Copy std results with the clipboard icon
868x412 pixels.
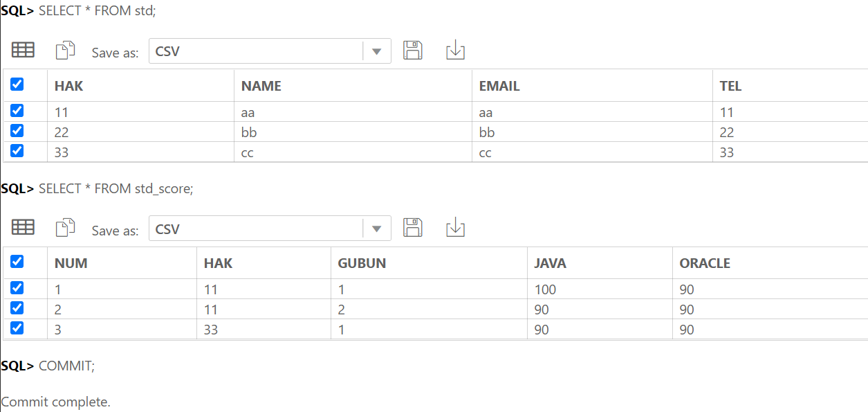65,50
